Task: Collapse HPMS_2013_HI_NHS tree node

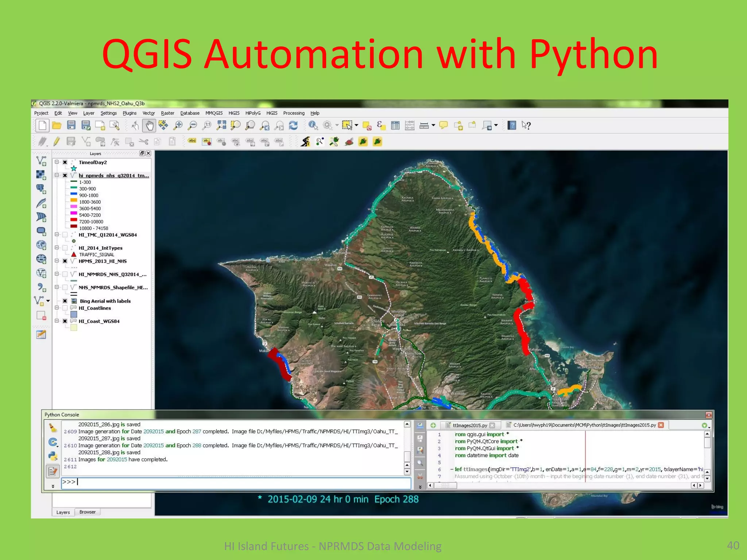Action: (x=57, y=261)
